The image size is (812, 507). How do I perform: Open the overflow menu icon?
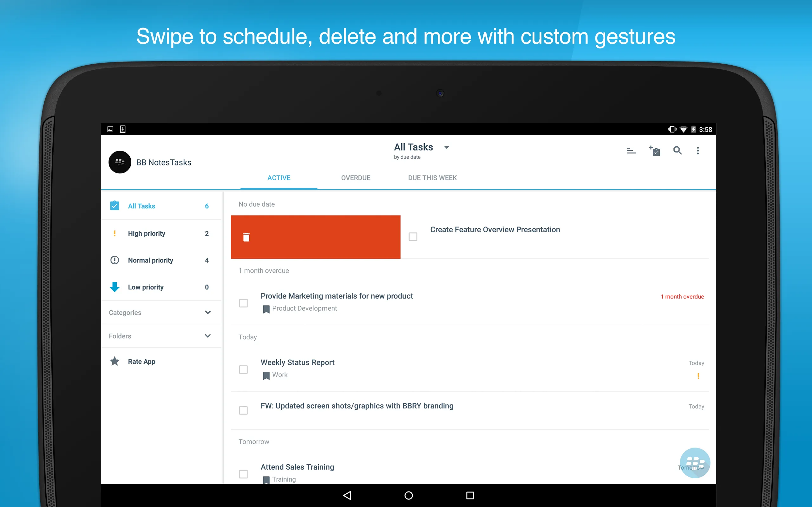click(x=698, y=151)
